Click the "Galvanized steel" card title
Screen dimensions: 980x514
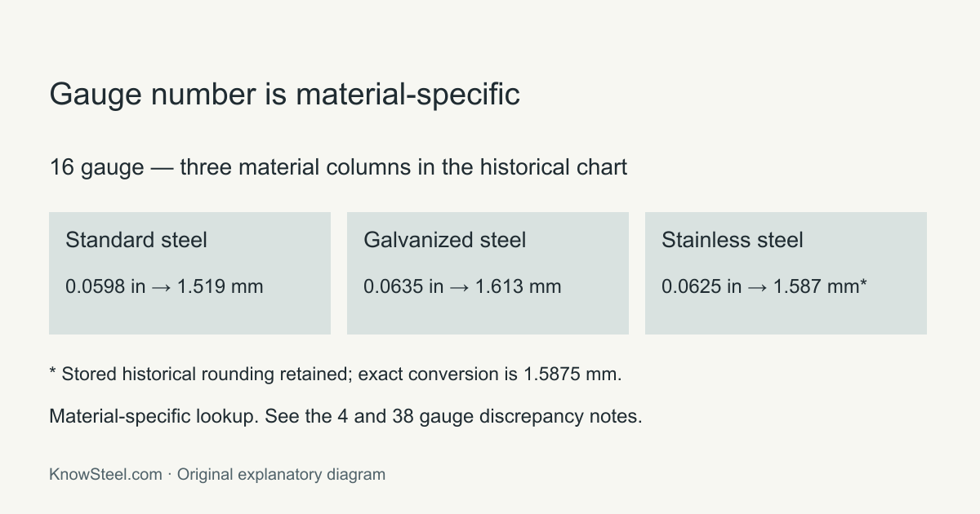pyautogui.click(x=445, y=240)
